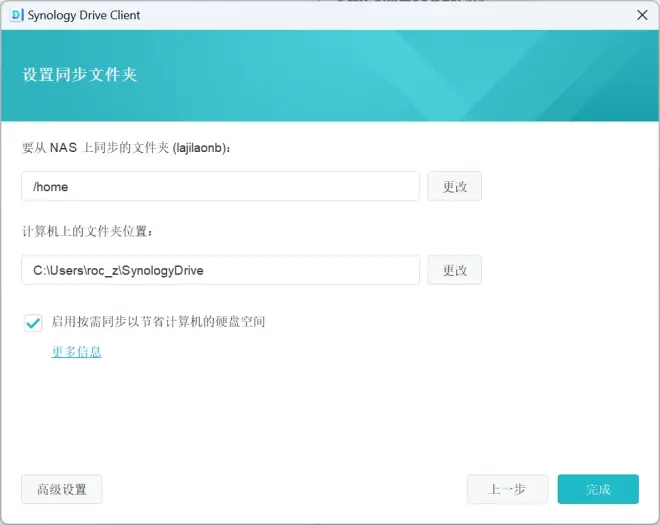
Task: Close the Synology Drive Client window
Action: tap(642, 15)
